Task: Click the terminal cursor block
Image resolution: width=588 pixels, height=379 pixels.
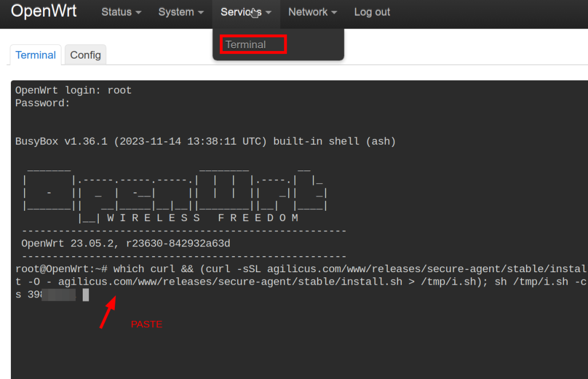Action: click(x=86, y=295)
